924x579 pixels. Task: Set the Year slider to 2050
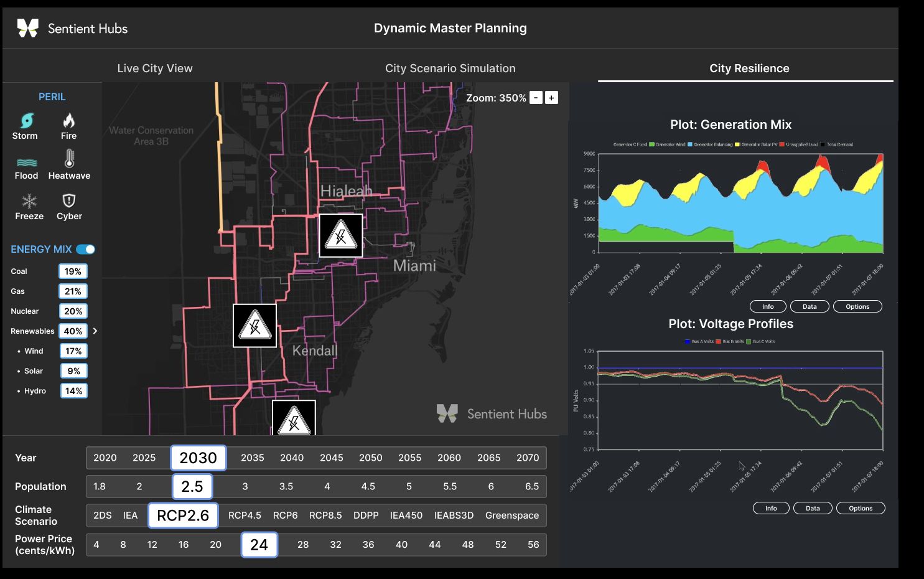coord(371,458)
